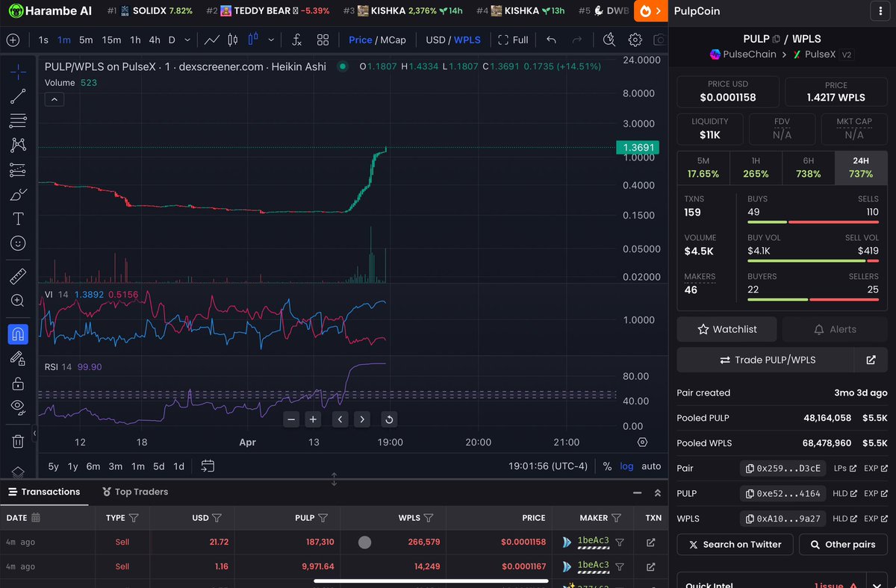Expand the transactions panel with double chevron
This screenshot has height=588, width=896.
coord(658,492)
